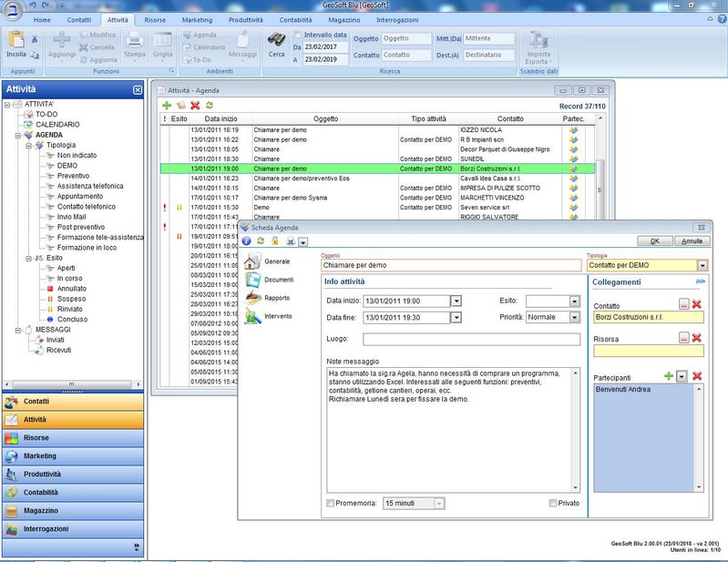Tick the Privato checkbox
728x562 pixels.
(x=552, y=503)
